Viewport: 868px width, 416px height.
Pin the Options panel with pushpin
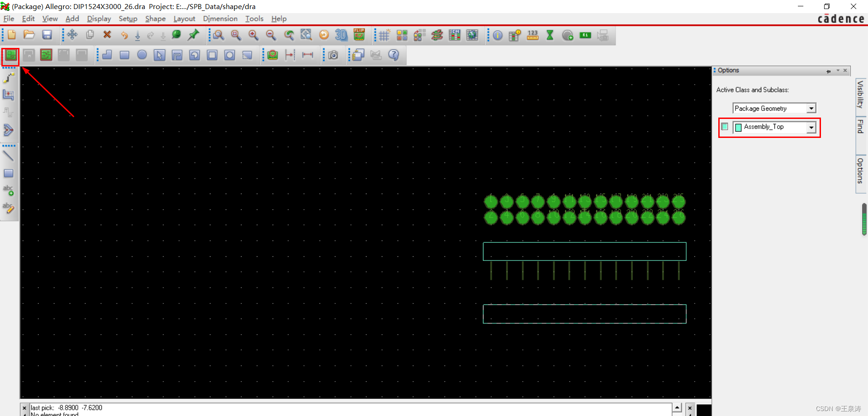point(828,71)
